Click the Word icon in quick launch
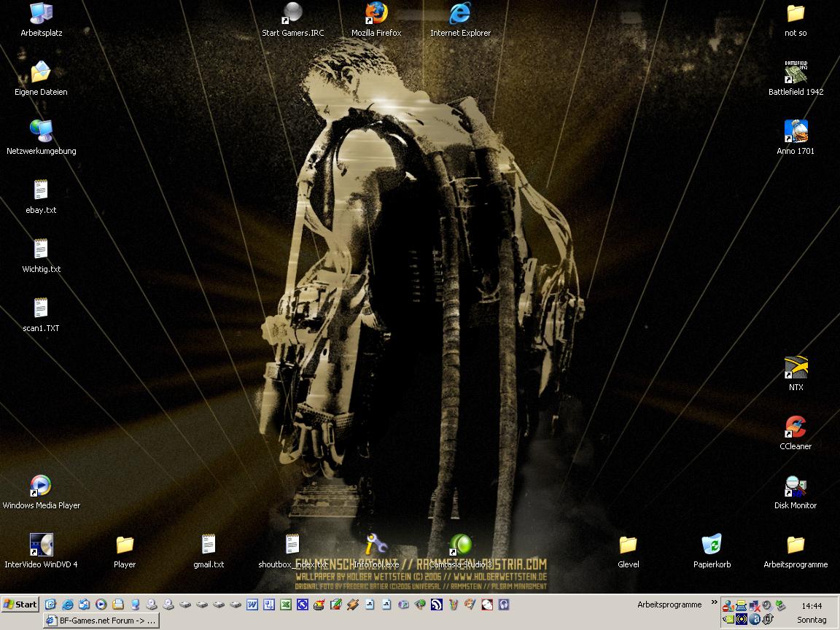Screen dimensions: 840x630 point(252,604)
